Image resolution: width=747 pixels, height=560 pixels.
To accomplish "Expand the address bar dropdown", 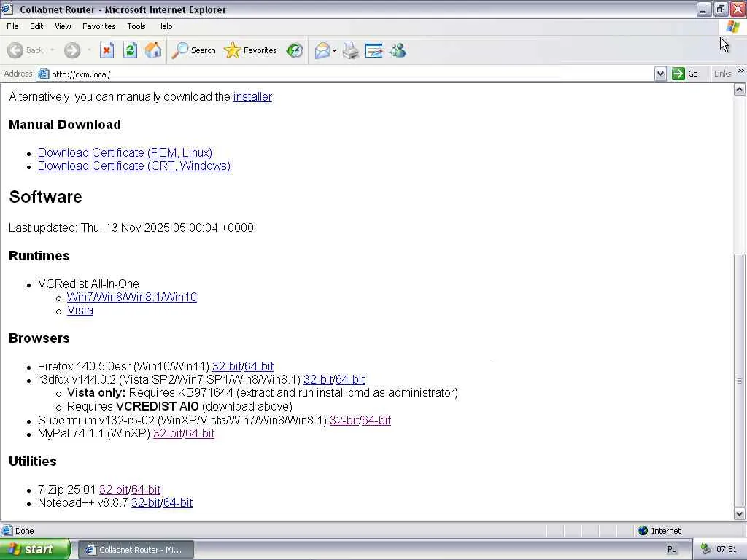I will pyautogui.click(x=660, y=74).
